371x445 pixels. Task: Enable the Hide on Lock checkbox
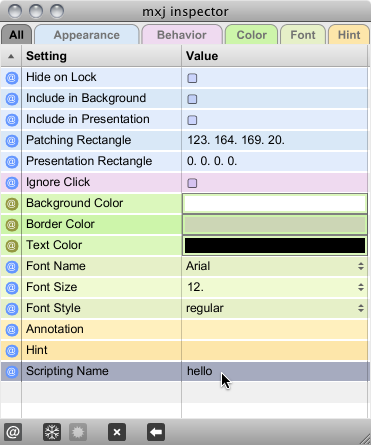pos(192,78)
